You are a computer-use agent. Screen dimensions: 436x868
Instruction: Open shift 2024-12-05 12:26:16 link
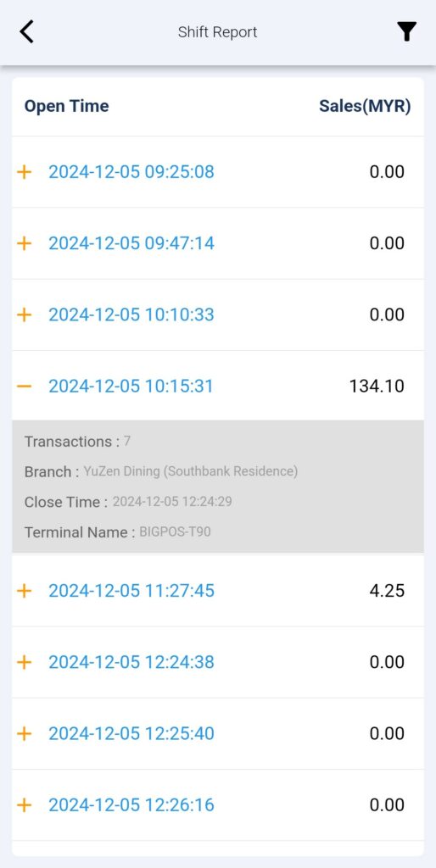click(x=131, y=805)
